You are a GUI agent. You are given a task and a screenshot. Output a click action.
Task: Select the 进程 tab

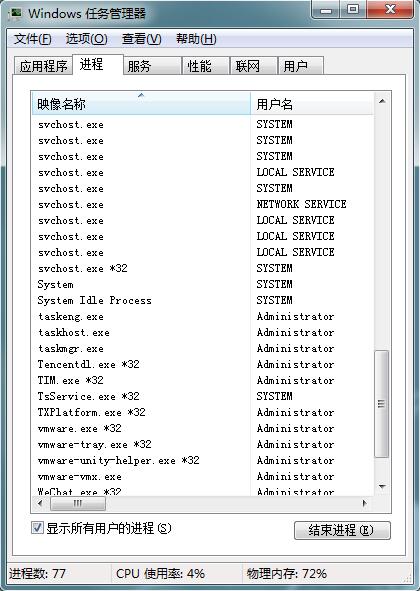[x=98, y=64]
